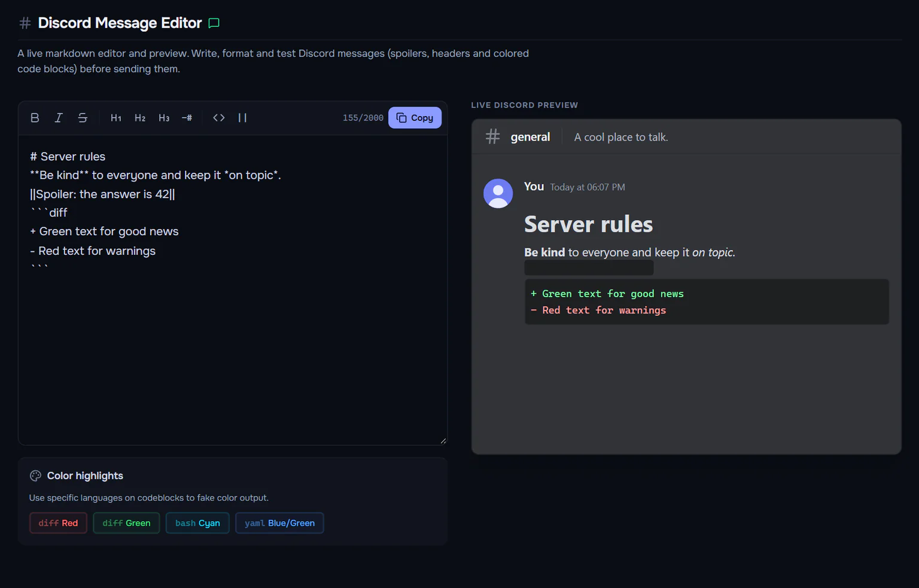
Task: Click the channel hash icon next to general
Action: click(492, 137)
